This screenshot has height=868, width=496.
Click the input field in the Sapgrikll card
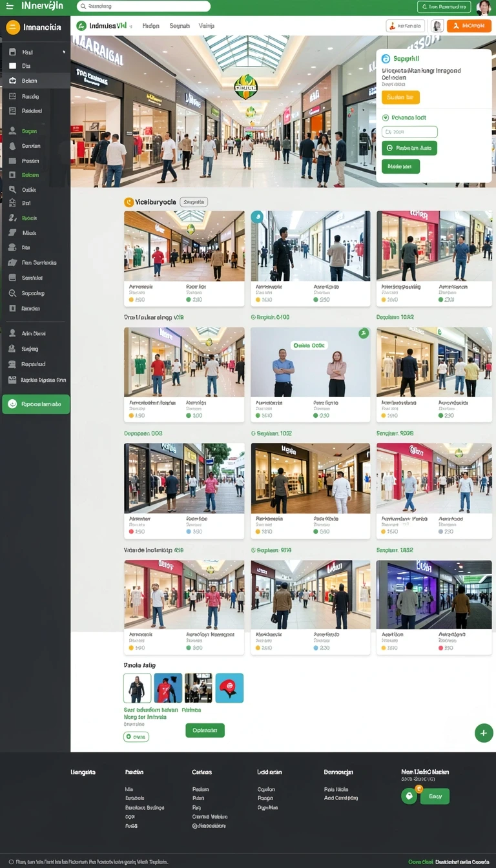pyautogui.click(x=409, y=132)
